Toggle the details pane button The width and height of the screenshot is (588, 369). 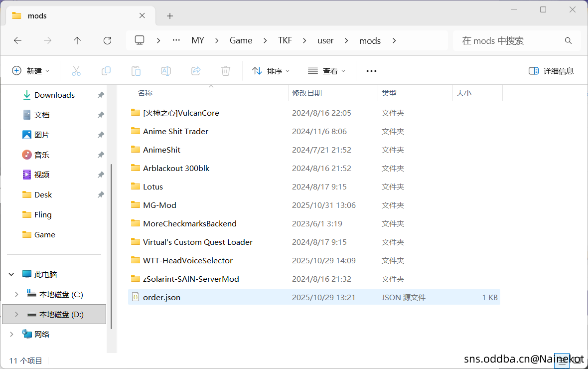pyautogui.click(x=551, y=71)
